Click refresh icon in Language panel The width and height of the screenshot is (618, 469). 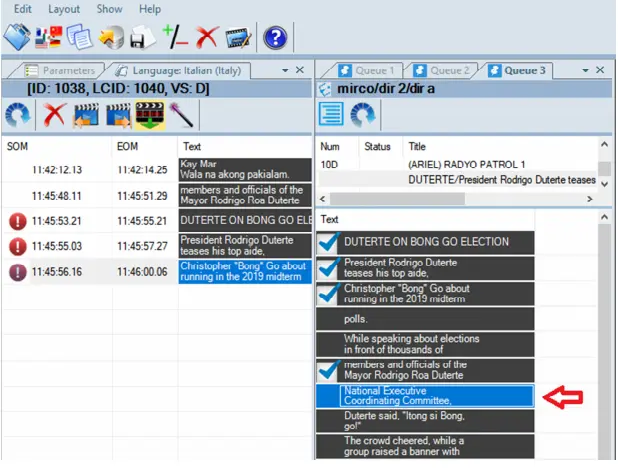point(18,113)
